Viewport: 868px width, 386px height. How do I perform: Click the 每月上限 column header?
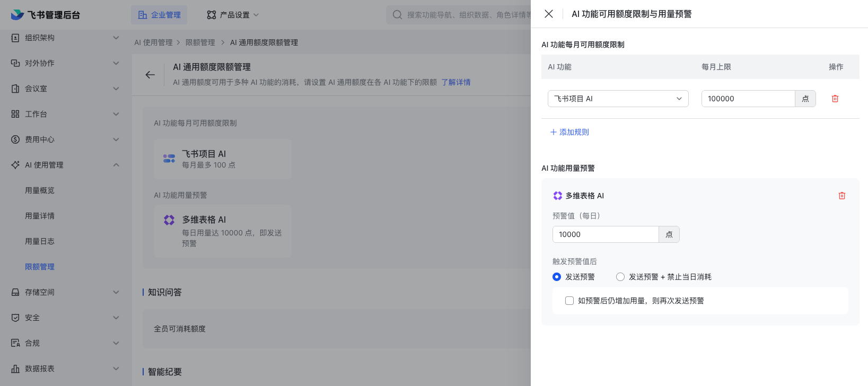tap(716, 67)
